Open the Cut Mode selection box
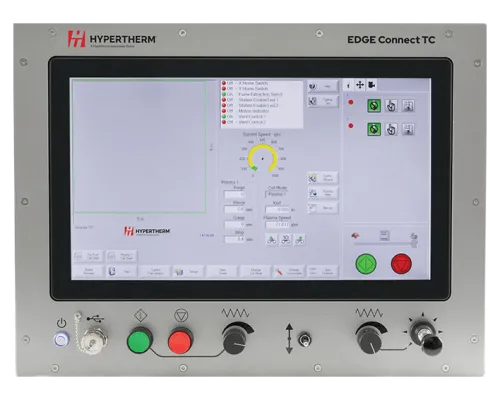The width and height of the screenshot is (500, 400). (x=277, y=194)
